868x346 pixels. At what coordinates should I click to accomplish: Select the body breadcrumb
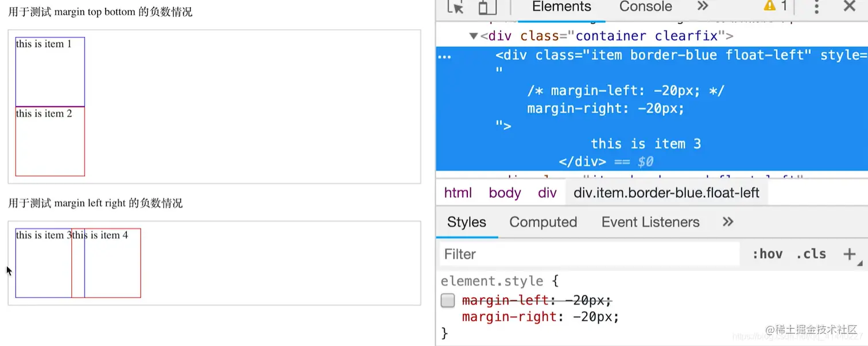pyautogui.click(x=505, y=193)
